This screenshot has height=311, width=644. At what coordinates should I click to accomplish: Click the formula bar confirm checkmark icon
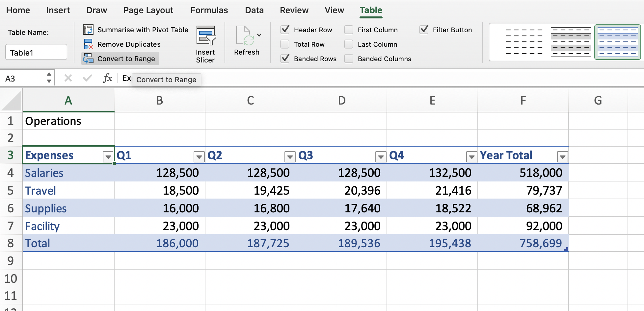click(x=87, y=78)
